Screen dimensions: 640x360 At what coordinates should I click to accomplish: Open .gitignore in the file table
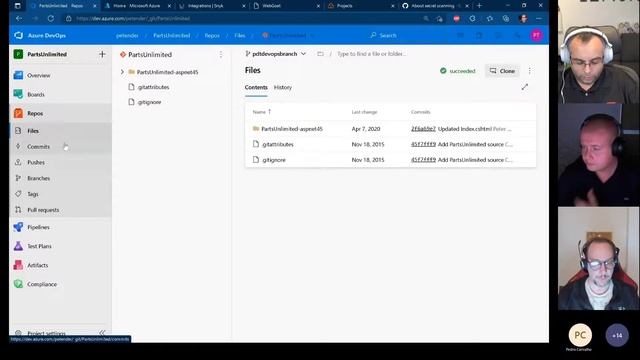273,160
